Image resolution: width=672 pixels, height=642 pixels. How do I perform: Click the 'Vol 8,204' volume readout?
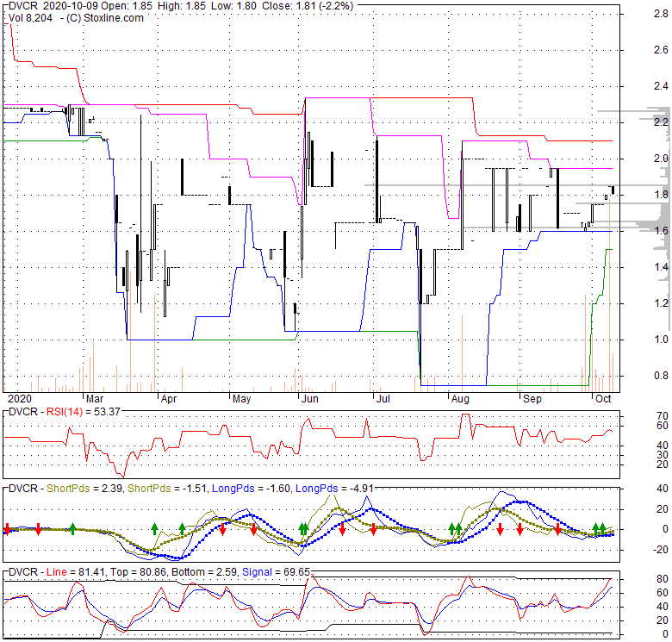tap(30, 18)
